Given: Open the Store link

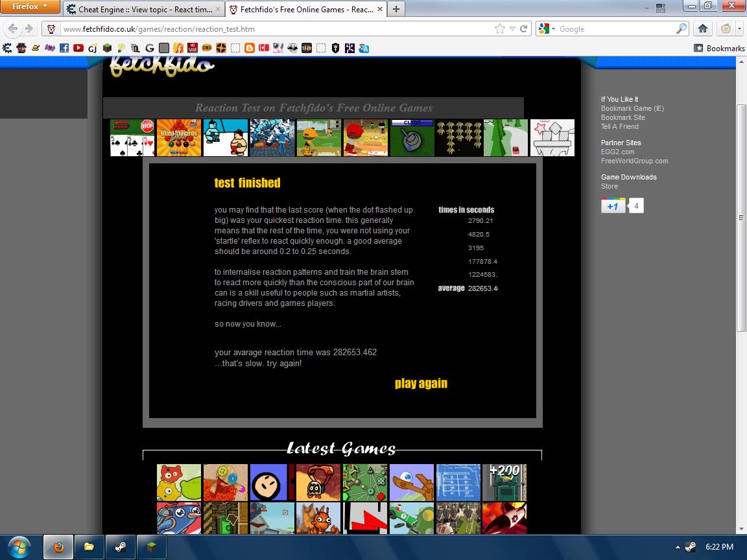Looking at the screenshot, I should (610, 186).
